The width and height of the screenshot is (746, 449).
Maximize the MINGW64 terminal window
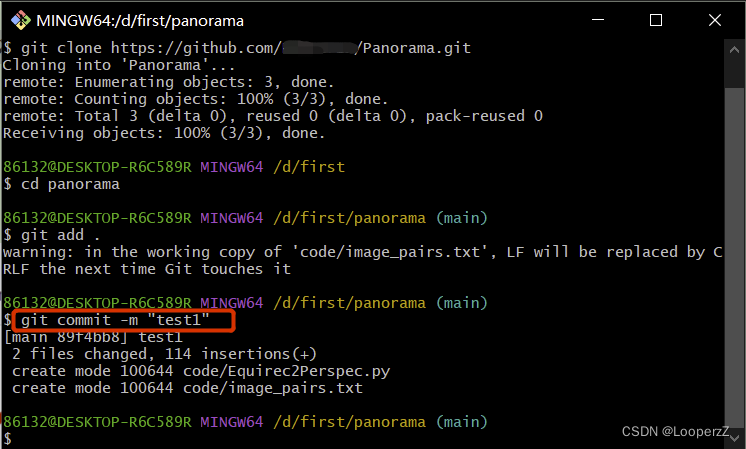point(656,20)
